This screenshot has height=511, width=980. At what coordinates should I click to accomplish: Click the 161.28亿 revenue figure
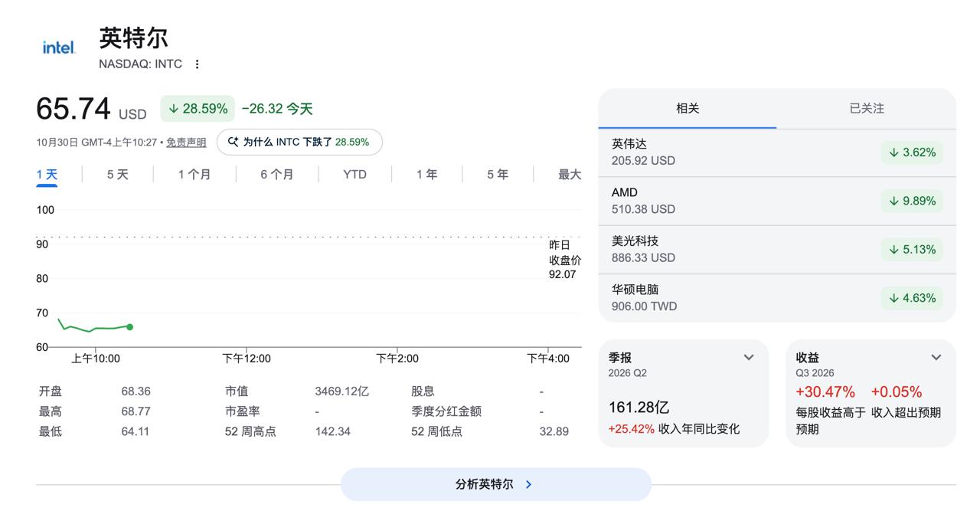[639, 407]
